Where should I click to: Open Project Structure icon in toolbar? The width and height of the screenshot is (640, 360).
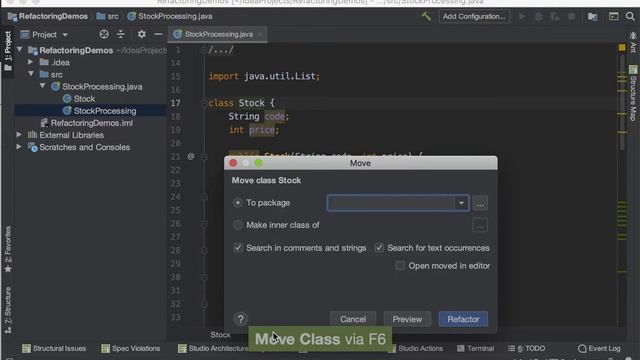593,17
